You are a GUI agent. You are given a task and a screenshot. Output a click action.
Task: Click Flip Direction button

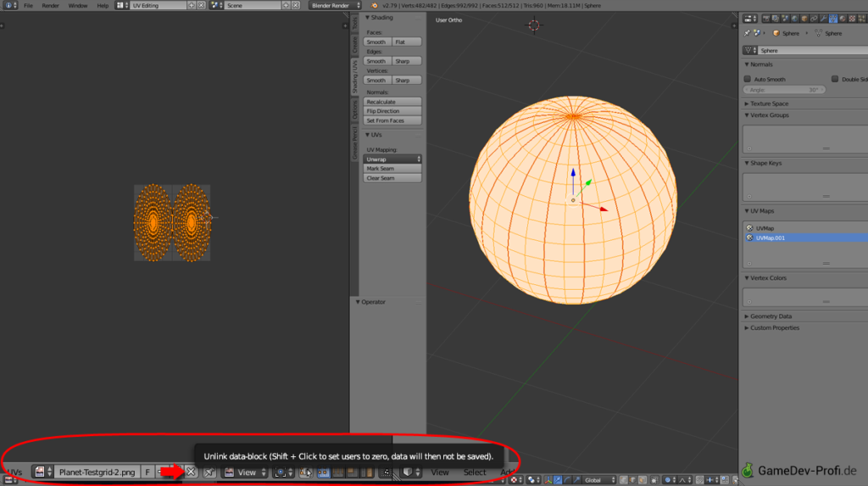click(392, 111)
